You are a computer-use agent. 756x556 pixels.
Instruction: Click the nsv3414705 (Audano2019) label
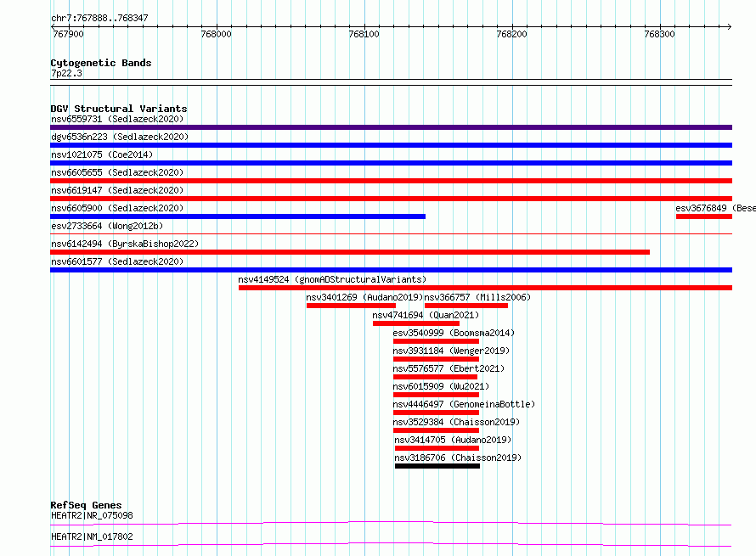point(453,440)
